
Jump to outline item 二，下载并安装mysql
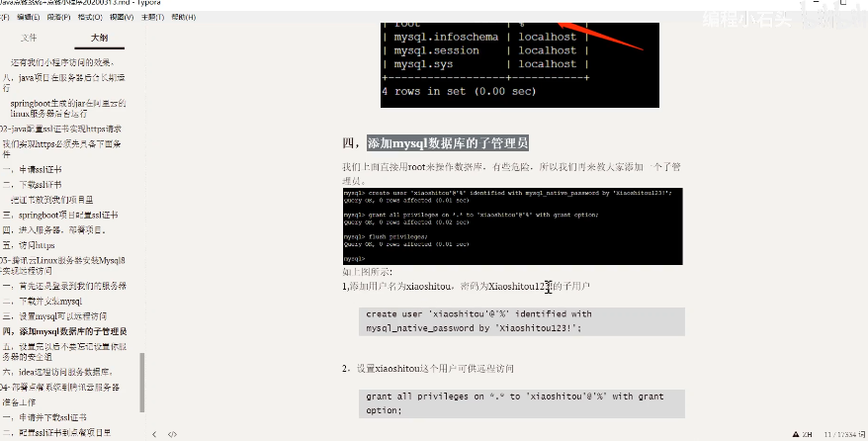(x=43, y=301)
